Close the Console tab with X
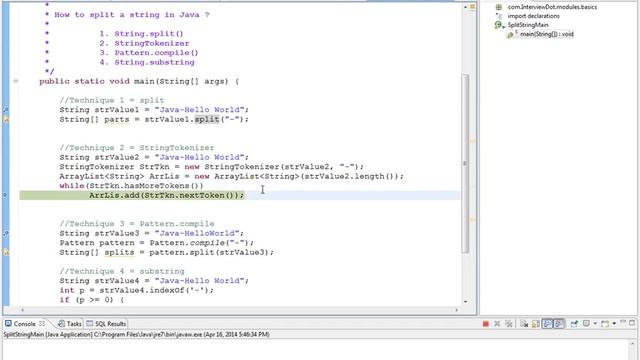The height and width of the screenshot is (360, 640). 42,323
